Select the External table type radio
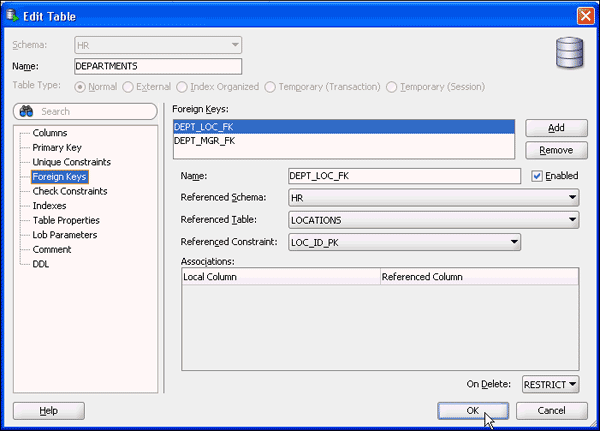 (x=128, y=87)
